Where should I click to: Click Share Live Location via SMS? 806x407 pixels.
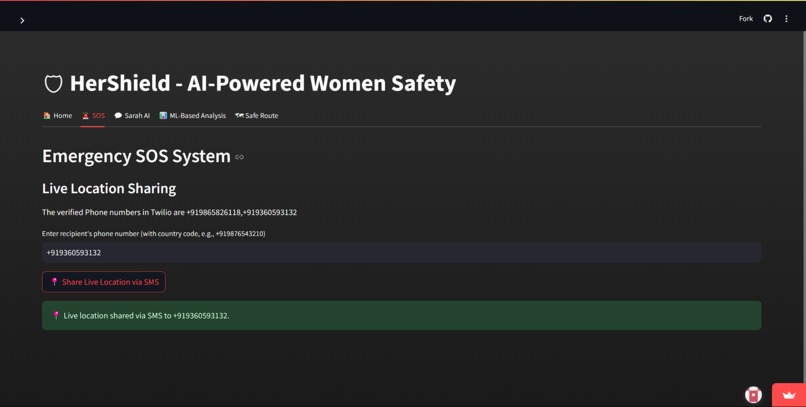click(104, 282)
